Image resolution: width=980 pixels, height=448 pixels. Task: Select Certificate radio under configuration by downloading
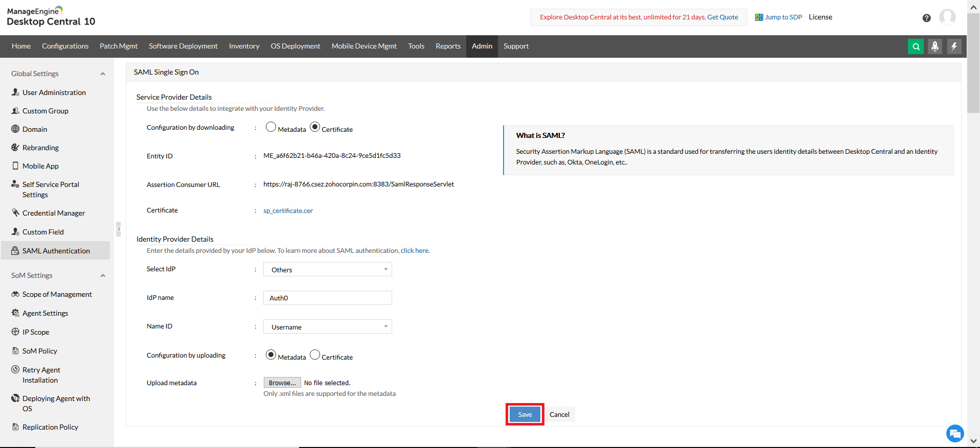(x=315, y=127)
